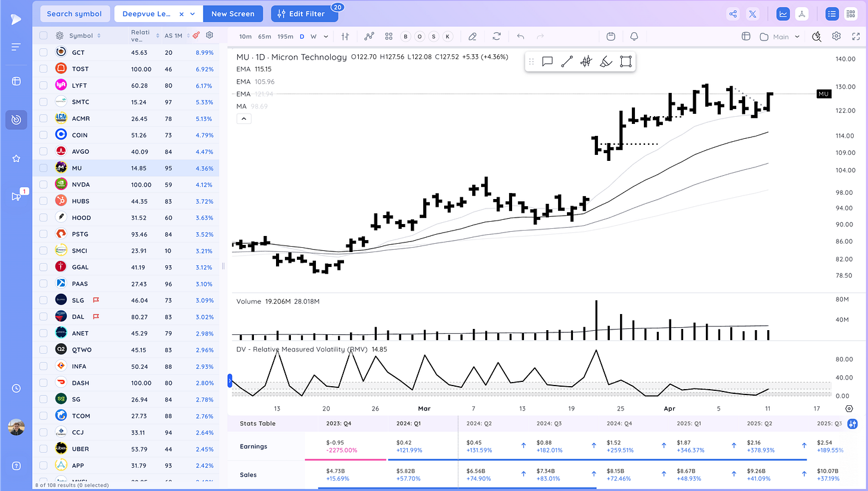The height and width of the screenshot is (491, 868).
Task: Close the Deepvue Le... screen tab
Action: tap(181, 14)
